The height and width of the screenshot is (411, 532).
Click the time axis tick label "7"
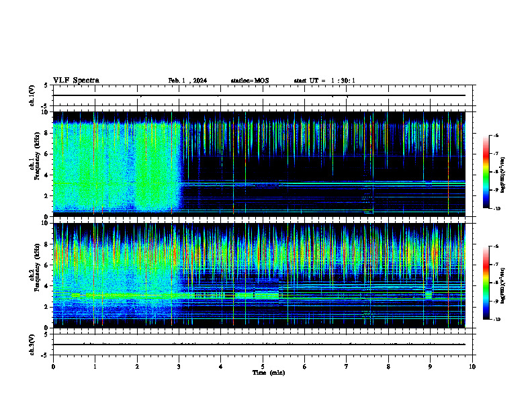click(347, 367)
